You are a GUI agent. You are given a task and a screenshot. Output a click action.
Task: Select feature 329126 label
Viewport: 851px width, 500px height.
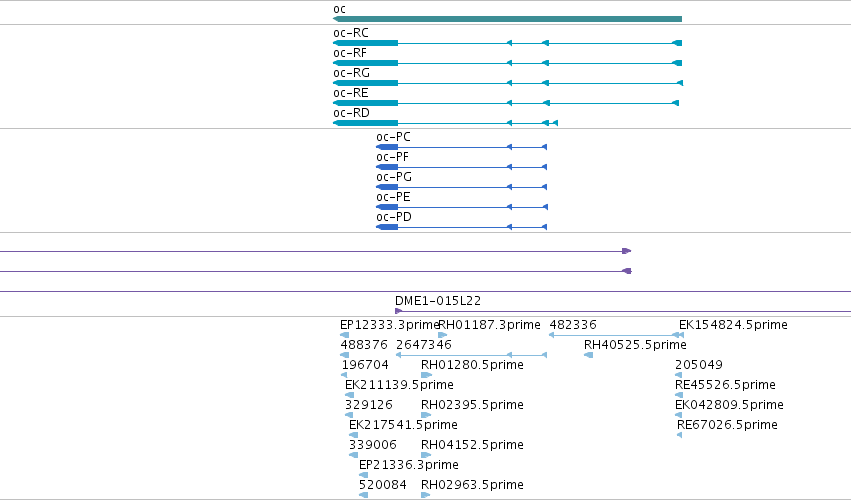pos(369,405)
